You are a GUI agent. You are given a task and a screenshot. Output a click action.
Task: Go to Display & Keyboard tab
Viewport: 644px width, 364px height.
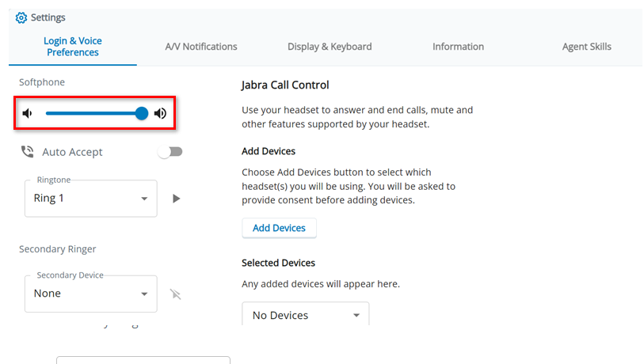pyautogui.click(x=330, y=47)
